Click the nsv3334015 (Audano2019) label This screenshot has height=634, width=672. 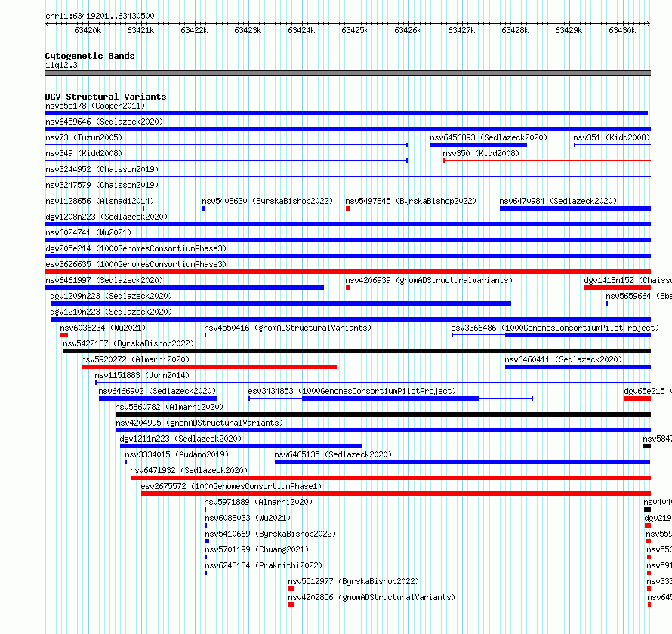(177, 454)
